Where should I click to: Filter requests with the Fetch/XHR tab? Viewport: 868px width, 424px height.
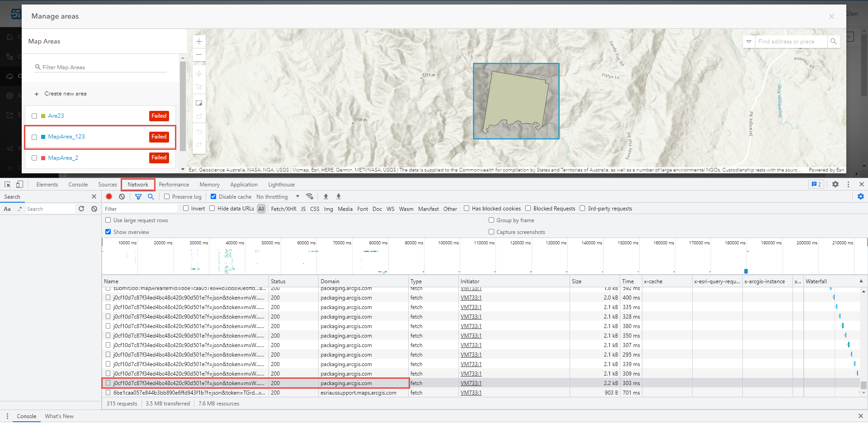[283, 209]
